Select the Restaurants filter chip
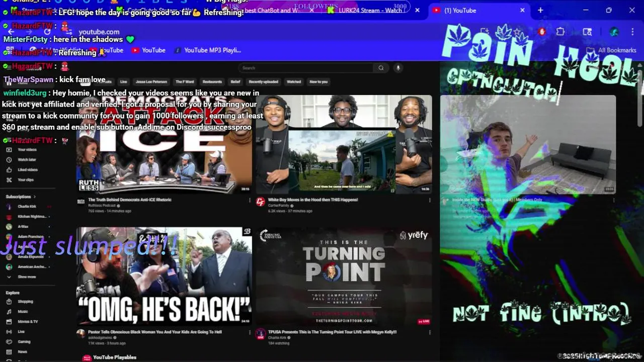Screen dimensions: 644x362 [x=212, y=81]
